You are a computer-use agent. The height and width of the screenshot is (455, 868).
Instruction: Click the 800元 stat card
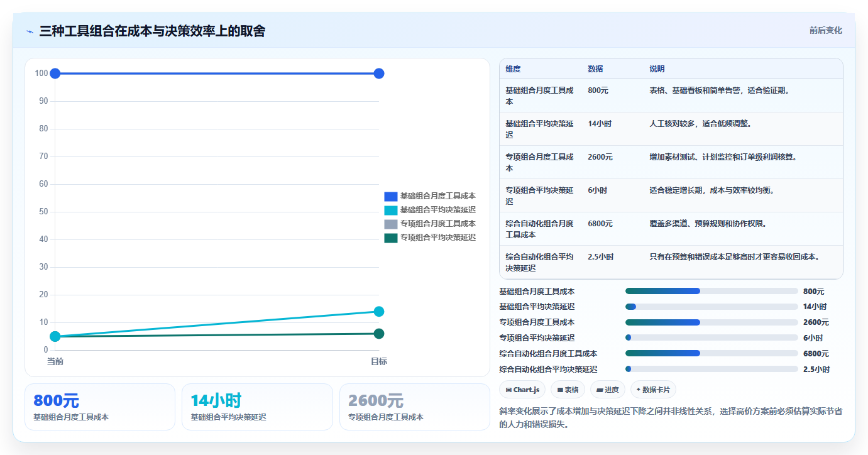click(100, 407)
